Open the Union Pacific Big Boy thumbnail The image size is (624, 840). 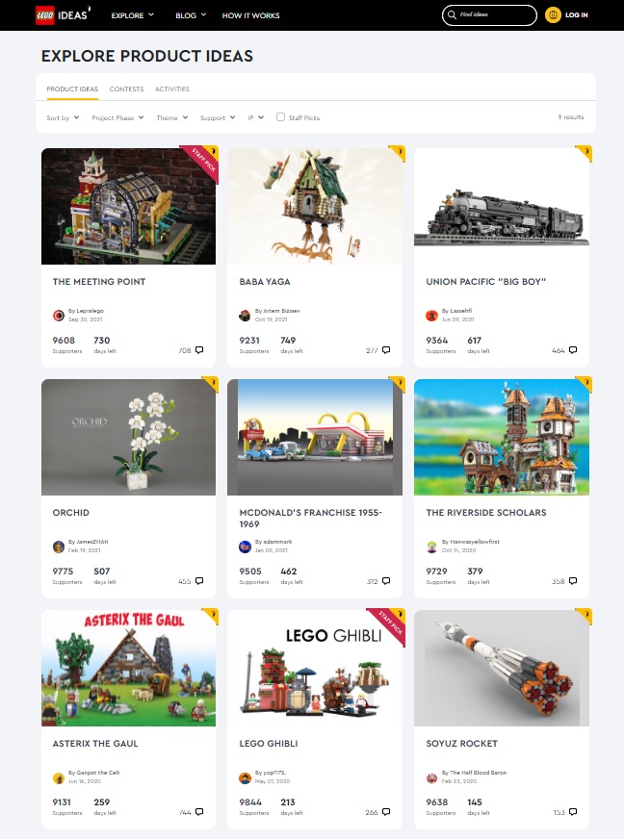pos(502,206)
